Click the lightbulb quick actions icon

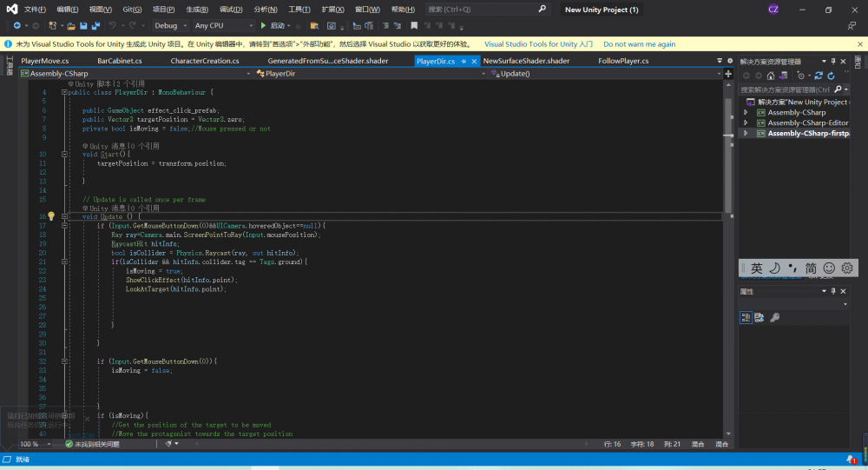51,216
